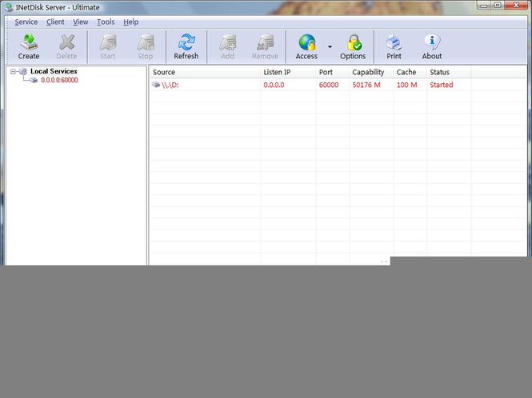Image resolution: width=532 pixels, height=398 pixels.
Task: Click the 60000 port cell
Action: (x=329, y=85)
